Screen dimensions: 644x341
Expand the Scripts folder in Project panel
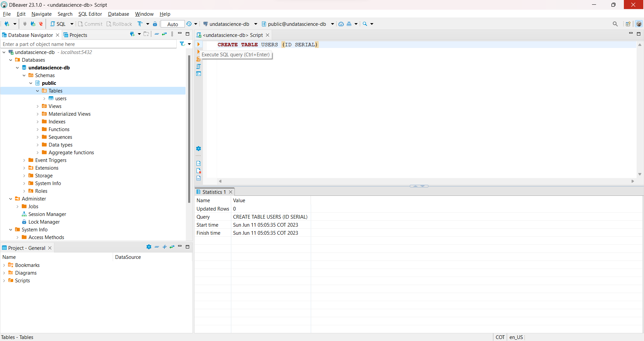click(4, 281)
